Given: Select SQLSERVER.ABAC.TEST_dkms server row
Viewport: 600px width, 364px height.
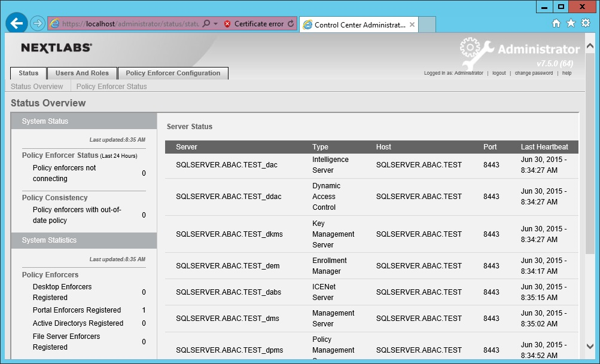Looking at the screenshot, I should pyautogui.click(x=371, y=234).
